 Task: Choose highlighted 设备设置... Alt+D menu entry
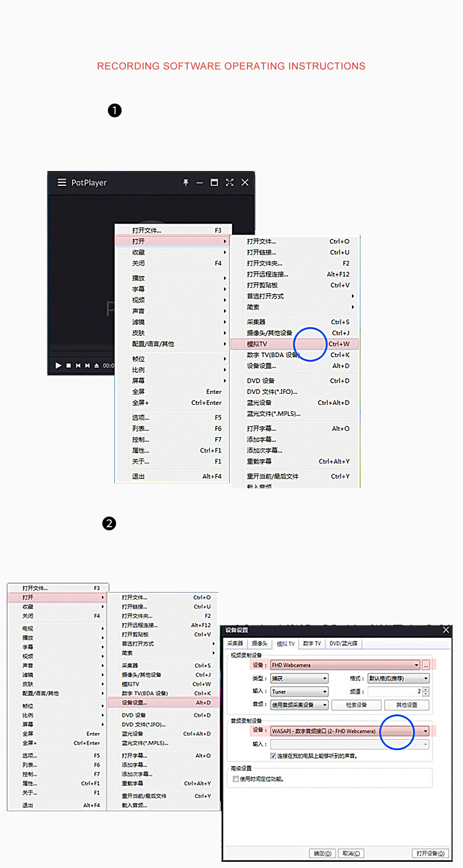coord(164,703)
